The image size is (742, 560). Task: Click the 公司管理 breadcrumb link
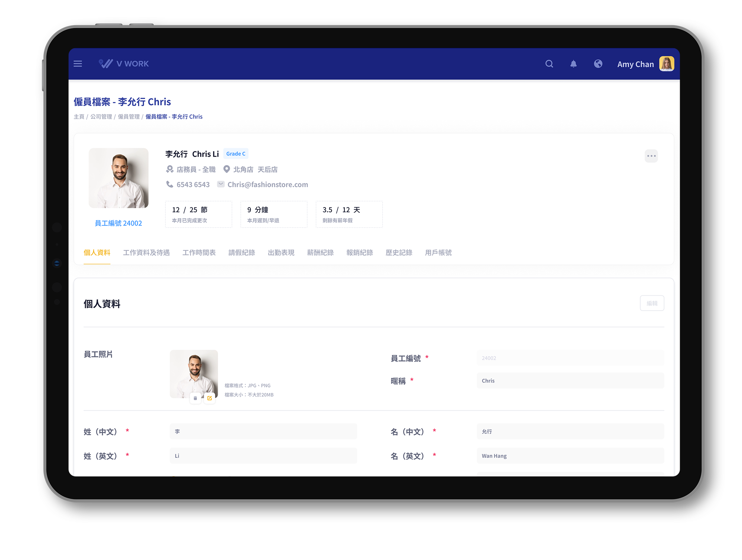click(101, 117)
